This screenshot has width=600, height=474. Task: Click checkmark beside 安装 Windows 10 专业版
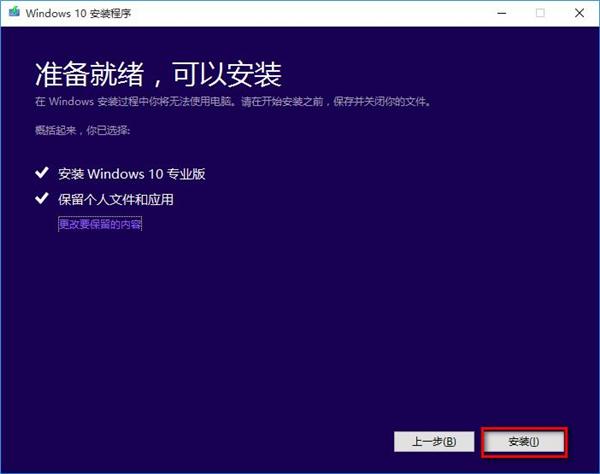tap(42, 173)
